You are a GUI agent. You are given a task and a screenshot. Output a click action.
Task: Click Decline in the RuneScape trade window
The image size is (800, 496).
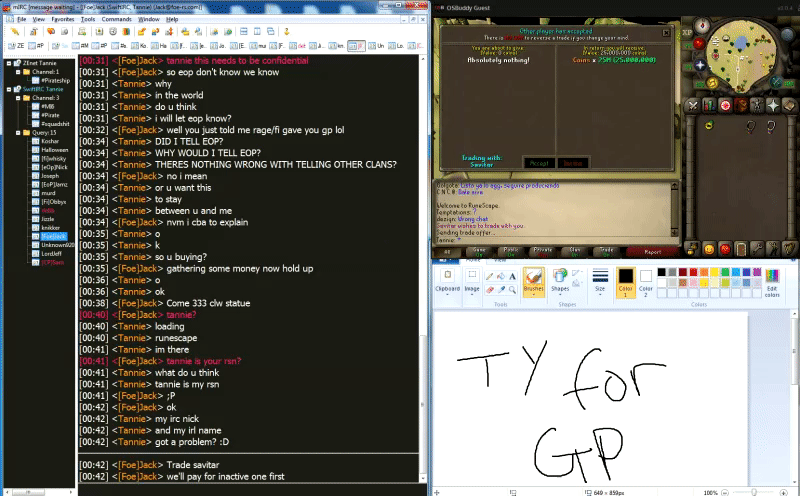[573, 163]
